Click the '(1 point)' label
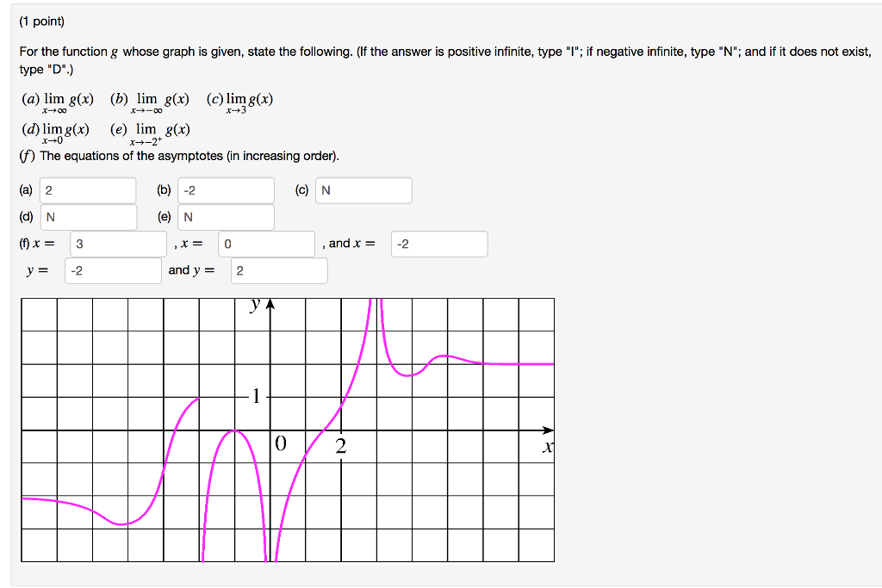This screenshot has height=588, width=882. point(41,22)
